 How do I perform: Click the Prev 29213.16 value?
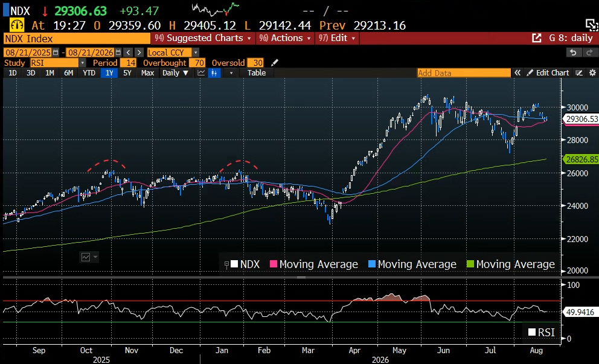point(362,25)
